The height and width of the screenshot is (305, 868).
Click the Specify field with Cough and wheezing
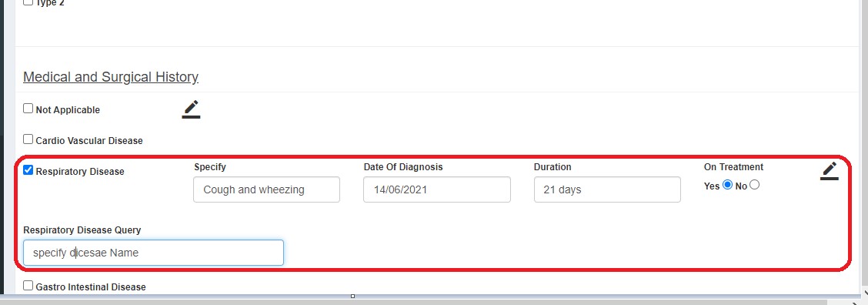[x=266, y=189]
